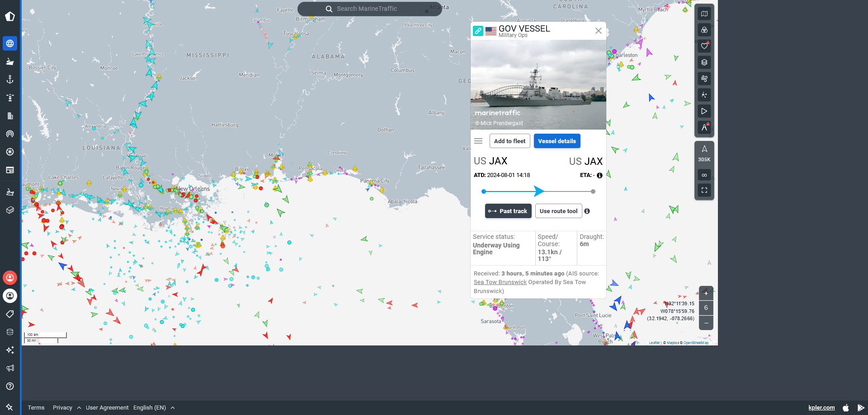
Task: Open the voyage planner ship icon
Action: (x=10, y=192)
